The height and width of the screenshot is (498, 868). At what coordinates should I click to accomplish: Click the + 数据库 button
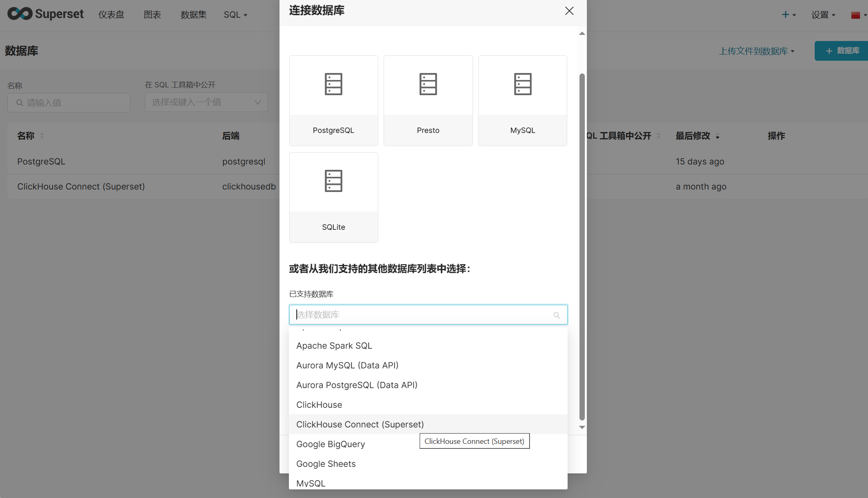pos(841,51)
